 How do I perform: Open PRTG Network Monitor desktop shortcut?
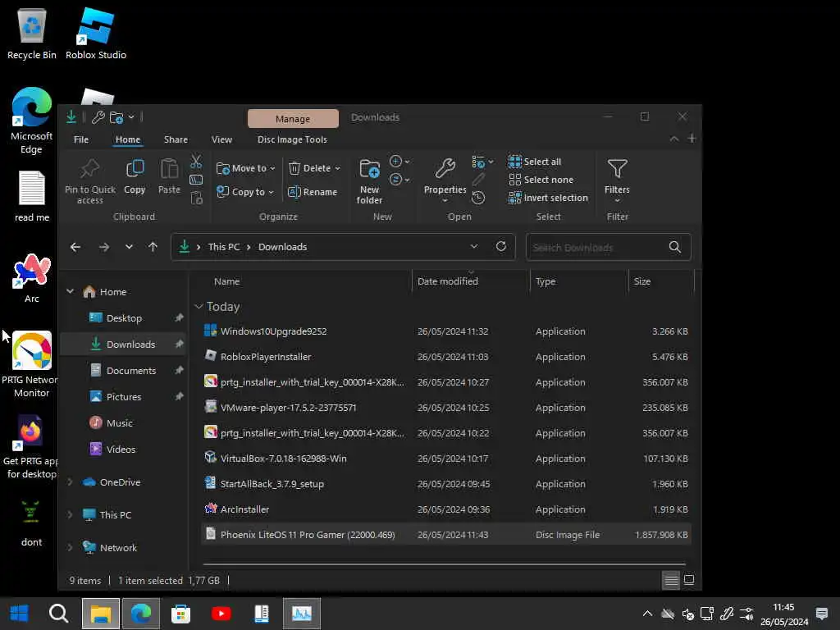[32, 364]
